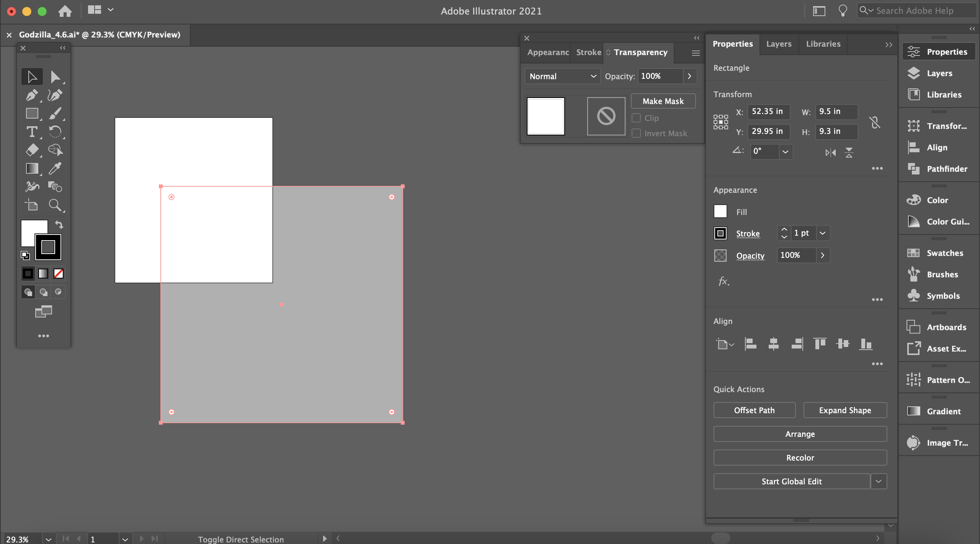The width and height of the screenshot is (980, 544).
Task: Click the Make Mask button
Action: [x=663, y=101]
